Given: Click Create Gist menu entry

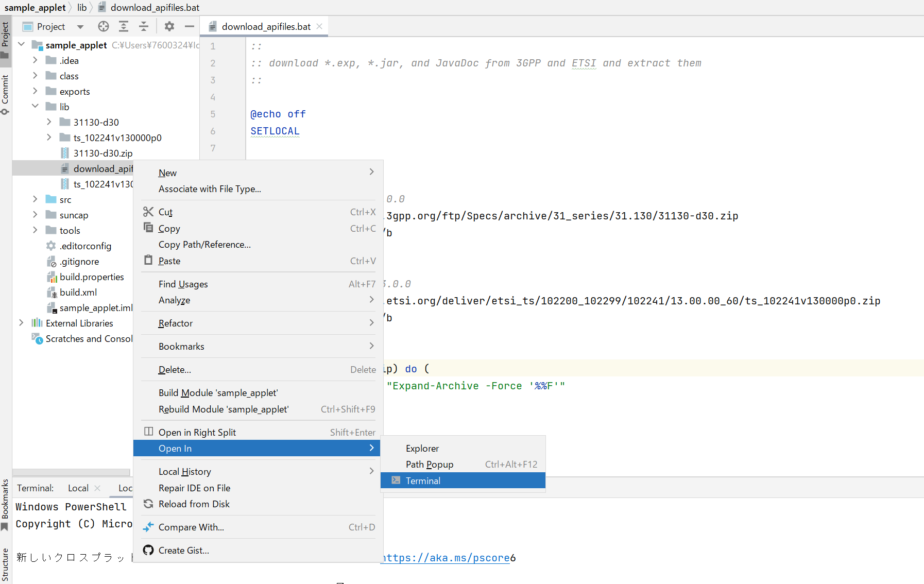Looking at the screenshot, I should pyautogui.click(x=183, y=551).
